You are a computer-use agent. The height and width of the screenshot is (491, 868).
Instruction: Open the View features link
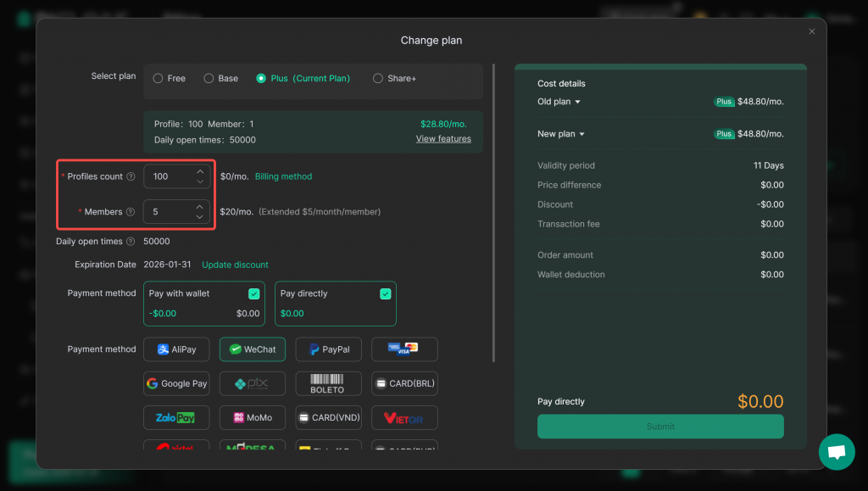443,139
